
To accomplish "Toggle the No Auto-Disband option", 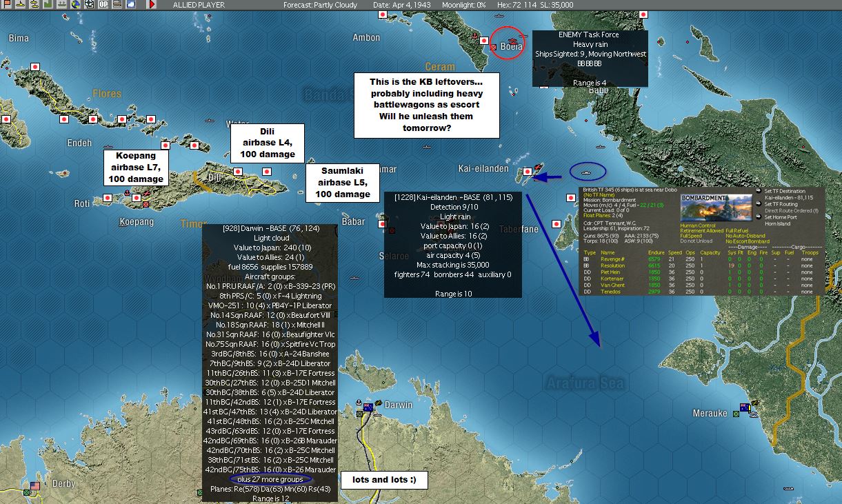I will click(745, 236).
